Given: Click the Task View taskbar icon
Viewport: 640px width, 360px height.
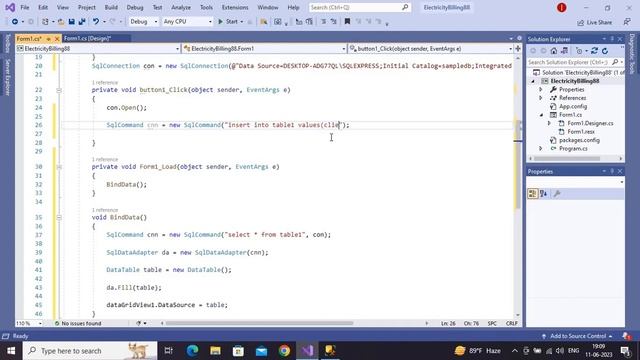Looking at the screenshot, I should 169,351.
